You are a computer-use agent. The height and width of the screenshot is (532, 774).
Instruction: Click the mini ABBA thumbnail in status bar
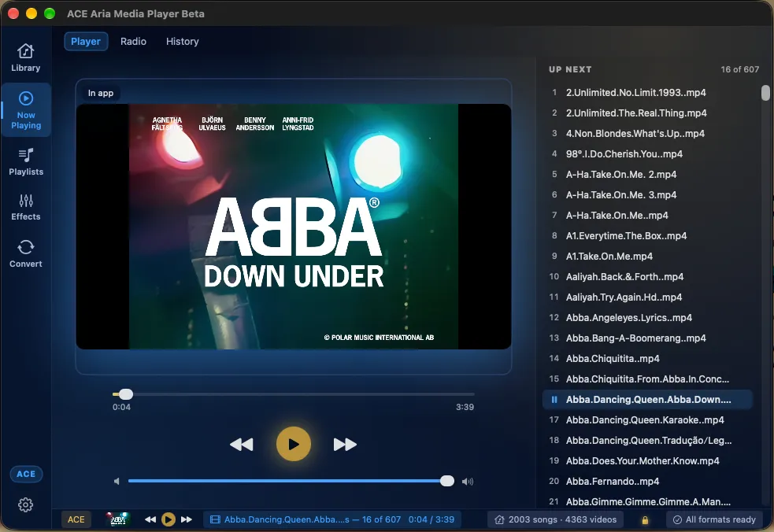pos(117,519)
